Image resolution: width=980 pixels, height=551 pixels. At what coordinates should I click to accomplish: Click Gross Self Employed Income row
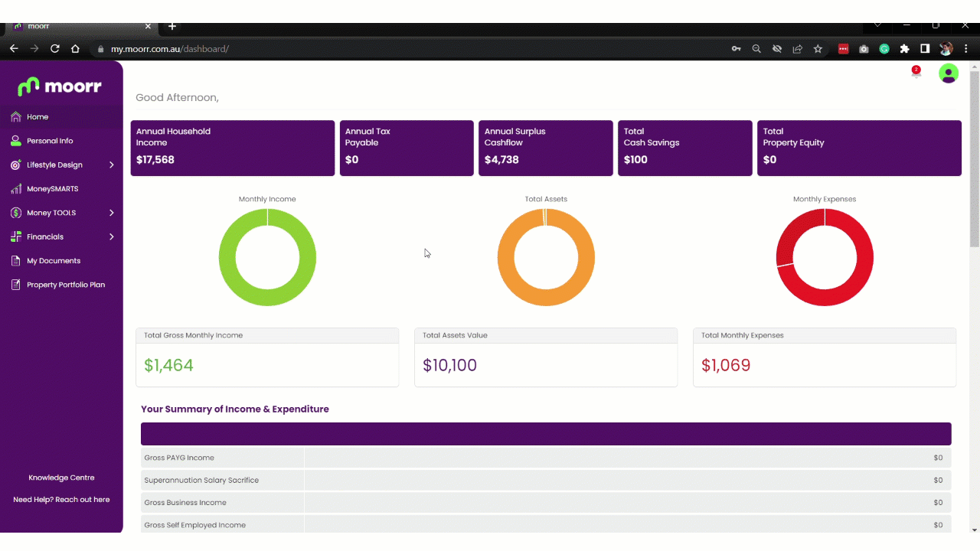pos(546,525)
